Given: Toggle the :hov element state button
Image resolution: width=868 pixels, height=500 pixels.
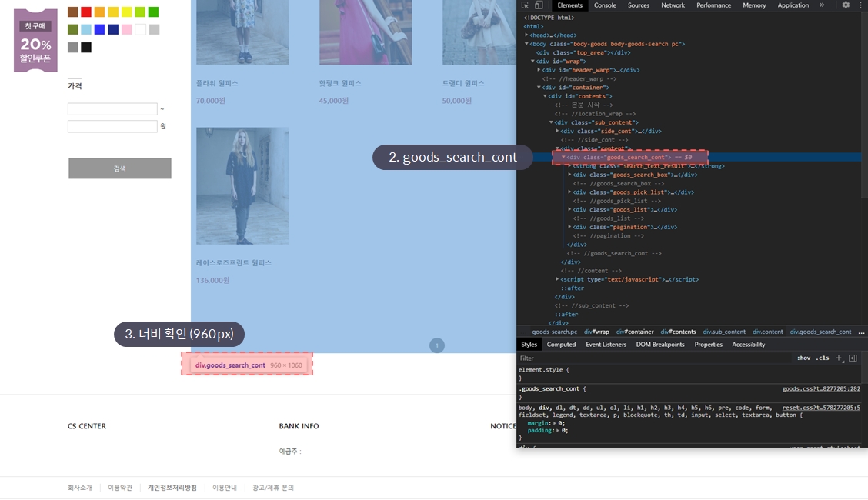Looking at the screenshot, I should tap(803, 358).
